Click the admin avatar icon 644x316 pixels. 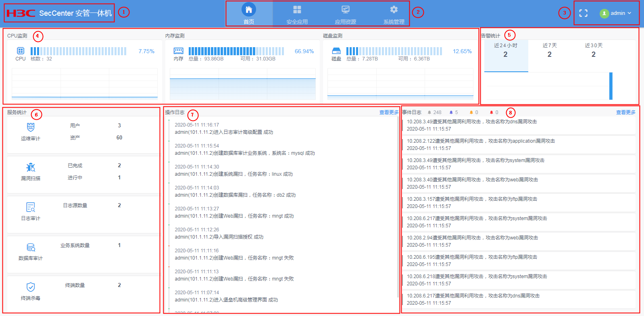click(604, 13)
